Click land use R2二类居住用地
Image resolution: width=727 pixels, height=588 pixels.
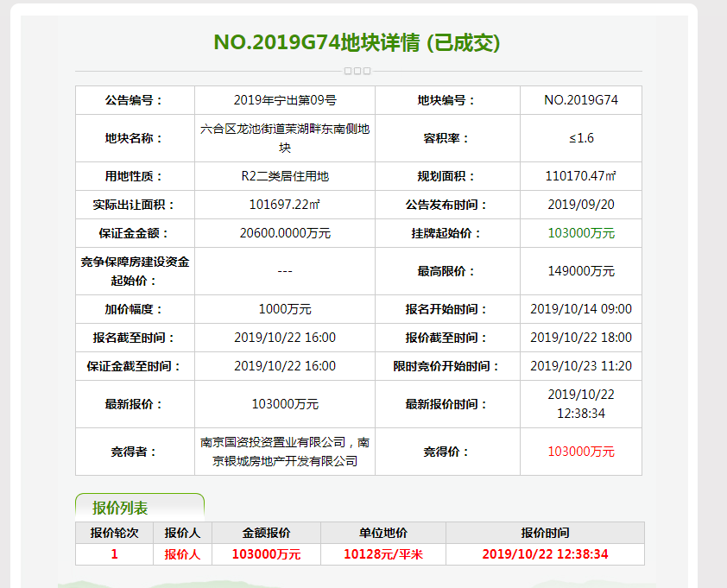click(x=285, y=176)
